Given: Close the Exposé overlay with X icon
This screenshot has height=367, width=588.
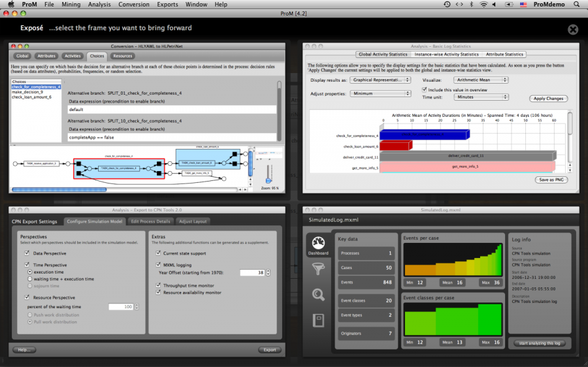Looking at the screenshot, I should coord(572,29).
